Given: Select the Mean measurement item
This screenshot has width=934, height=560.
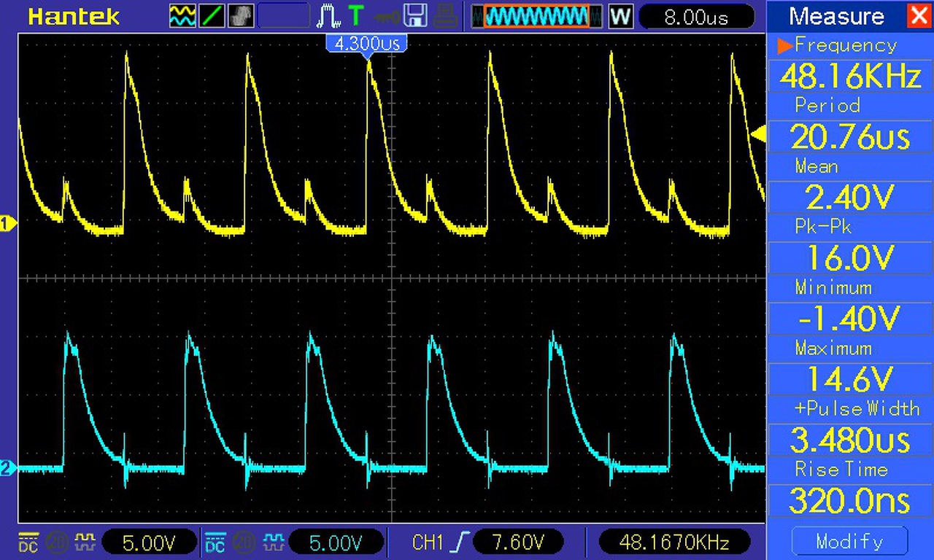Looking at the screenshot, I should click(817, 166).
